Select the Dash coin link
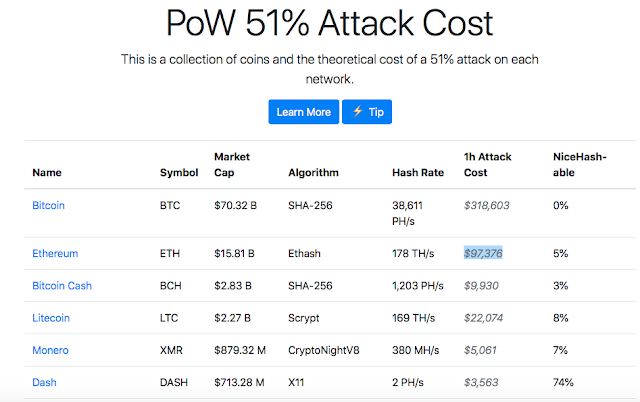 [44, 382]
